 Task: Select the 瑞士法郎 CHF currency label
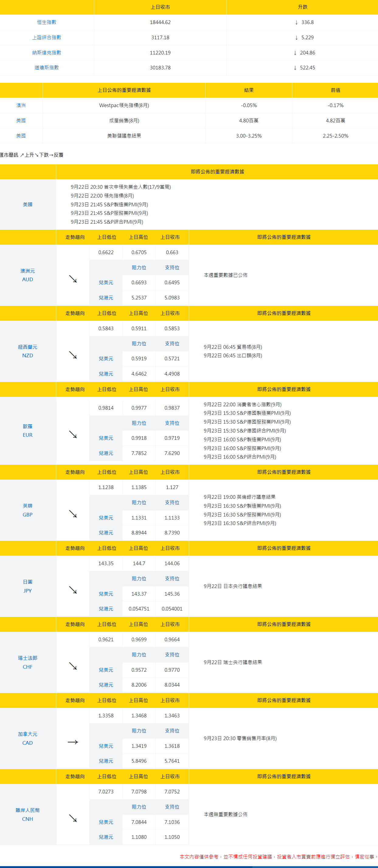[x=28, y=663]
